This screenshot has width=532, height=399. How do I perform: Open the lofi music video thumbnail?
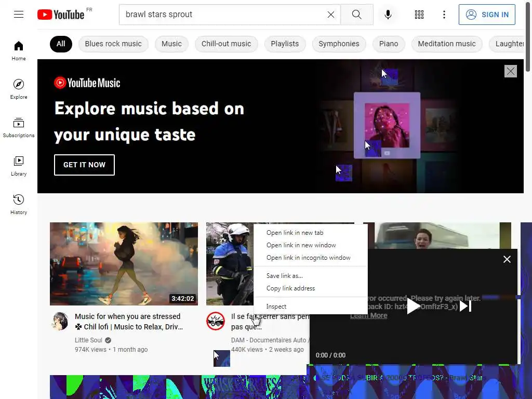[124, 264]
